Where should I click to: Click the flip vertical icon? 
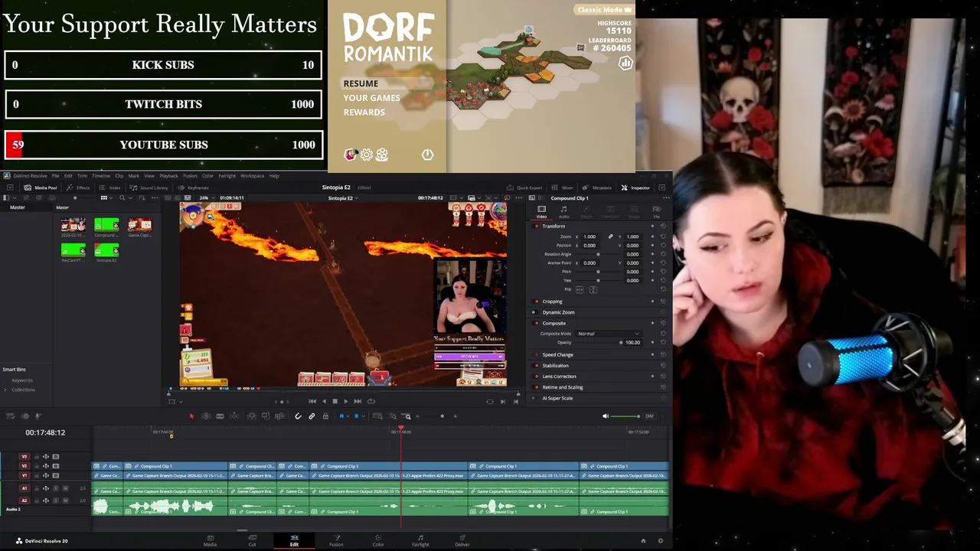pos(593,289)
